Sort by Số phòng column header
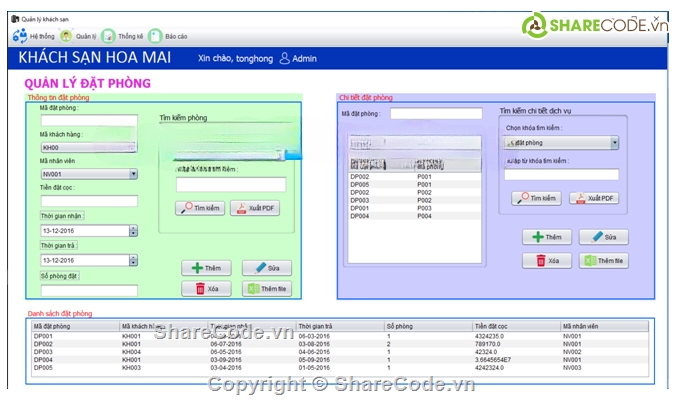The image size is (680, 404). point(428,326)
